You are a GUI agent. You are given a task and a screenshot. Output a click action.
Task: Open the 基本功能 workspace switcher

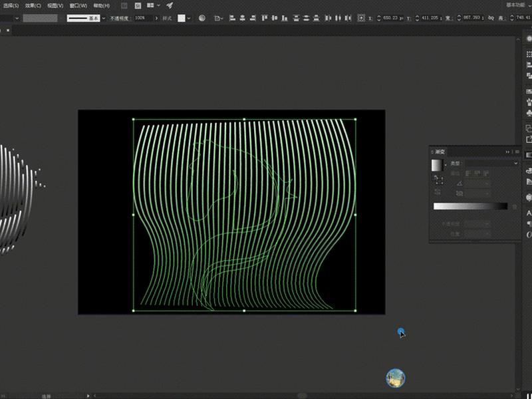(x=515, y=5)
